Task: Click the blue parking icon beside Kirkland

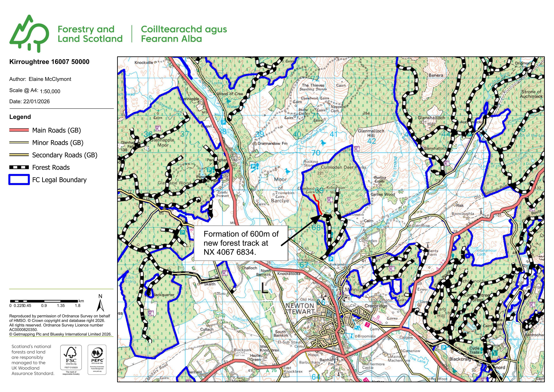Action: [x=331, y=259]
